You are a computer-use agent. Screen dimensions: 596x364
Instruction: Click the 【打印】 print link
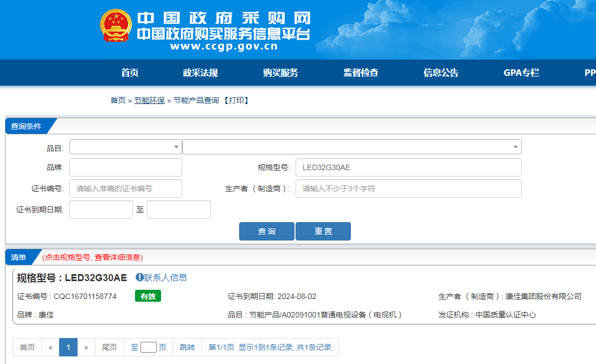[236, 100]
